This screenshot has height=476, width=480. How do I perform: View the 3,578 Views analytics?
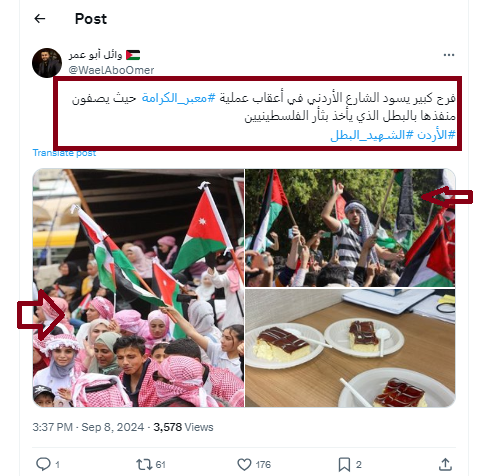(x=183, y=427)
